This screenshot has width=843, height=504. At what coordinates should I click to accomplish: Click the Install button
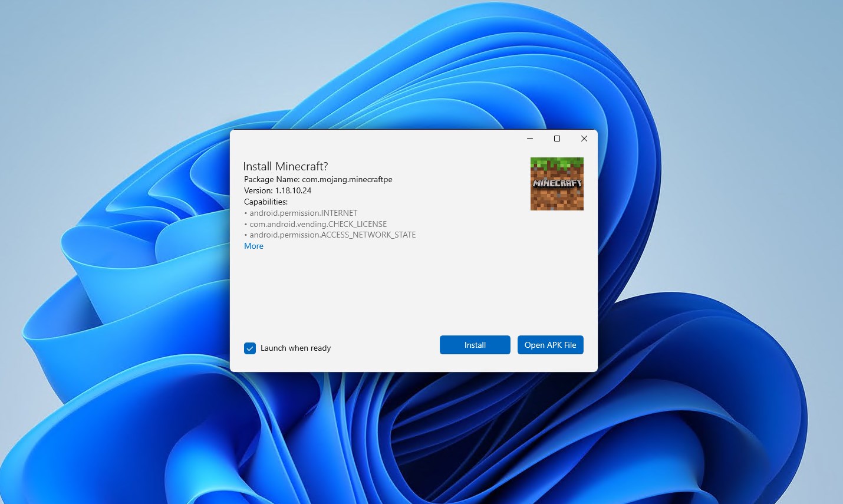click(475, 345)
